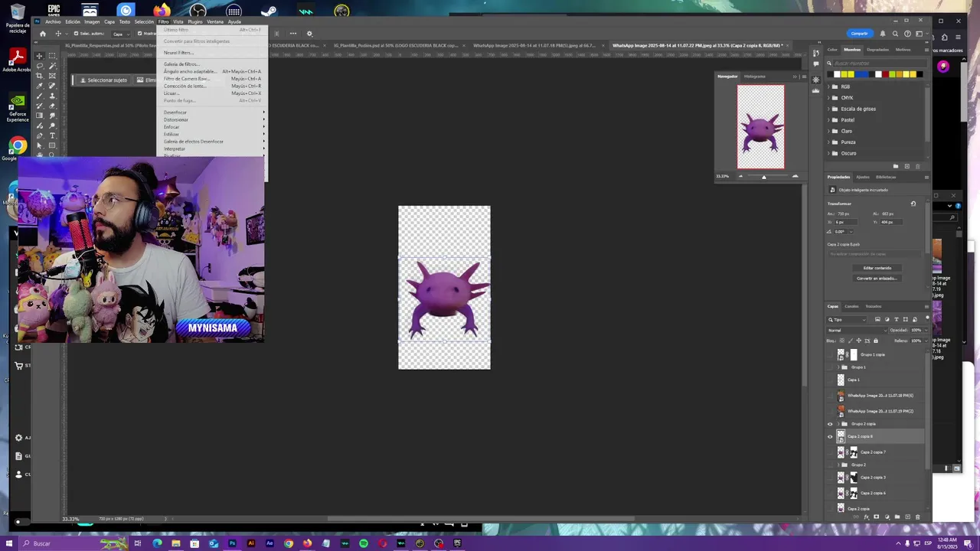Toggle the Selec. autom. checkbox

tap(76, 34)
